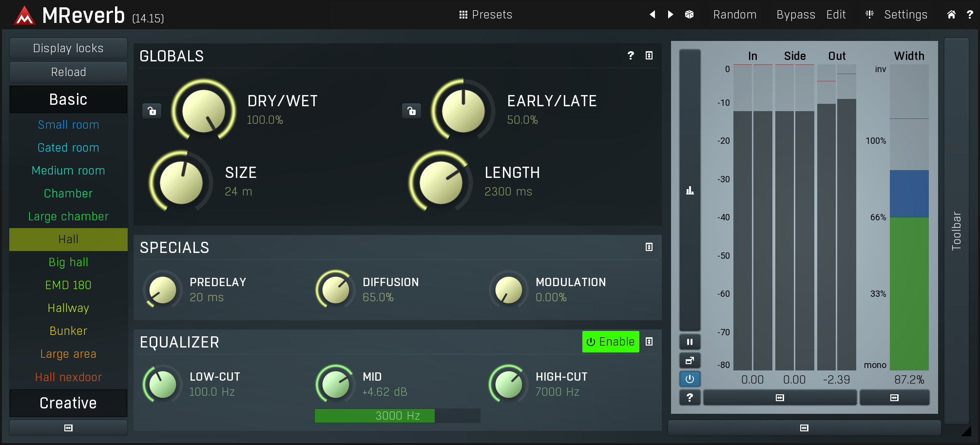Viewport: 980px width, 445px height.
Task: Disable the Equalizer with Enable button
Action: pyautogui.click(x=611, y=342)
